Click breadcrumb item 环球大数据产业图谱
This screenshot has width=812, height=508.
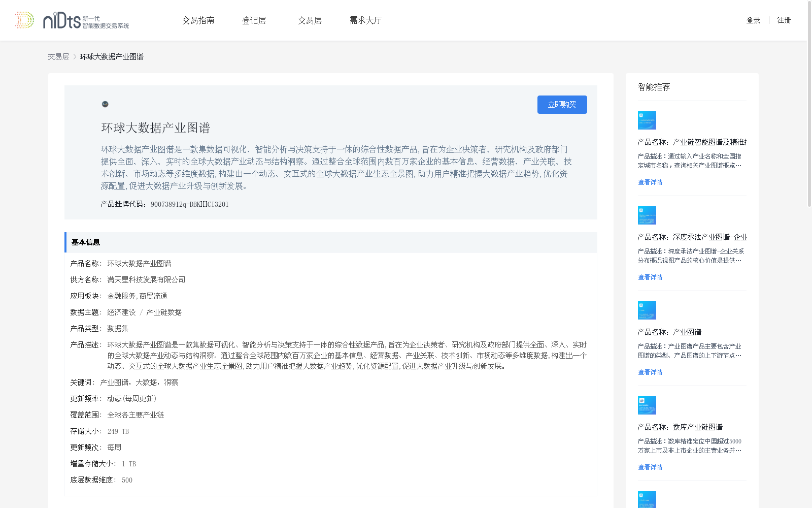pos(112,57)
